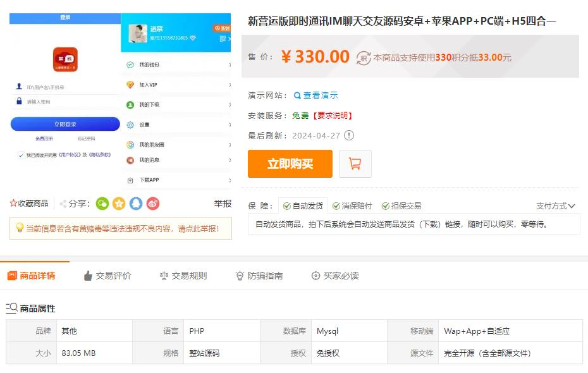
Task: Share via QQ bell icon
Action: point(136,204)
